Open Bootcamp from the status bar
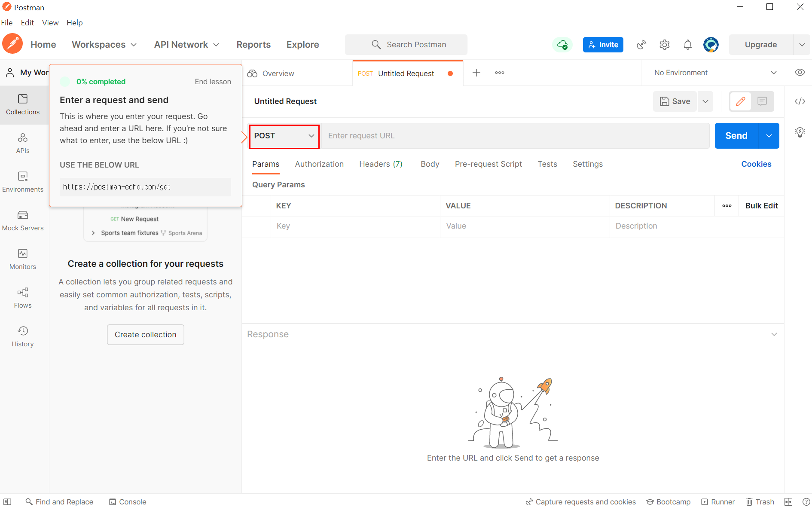The height and width of the screenshot is (507, 812). (x=669, y=501)
